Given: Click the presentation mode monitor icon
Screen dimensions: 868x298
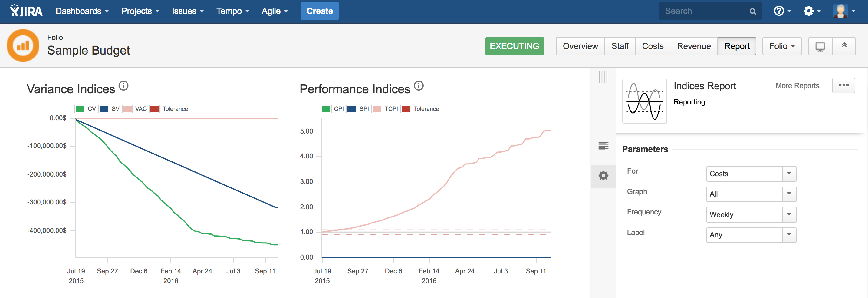Looking at the screenshot, I should pos(820,46).
